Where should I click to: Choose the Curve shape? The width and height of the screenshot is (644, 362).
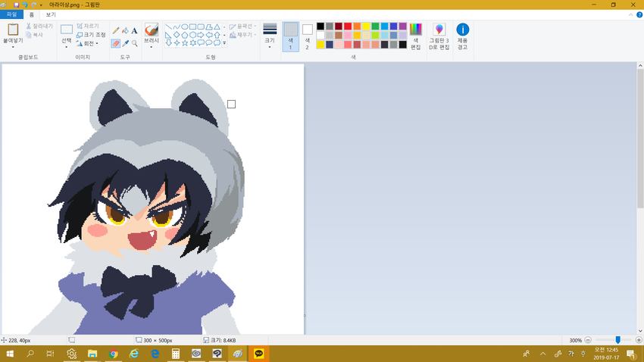(177, 27)
